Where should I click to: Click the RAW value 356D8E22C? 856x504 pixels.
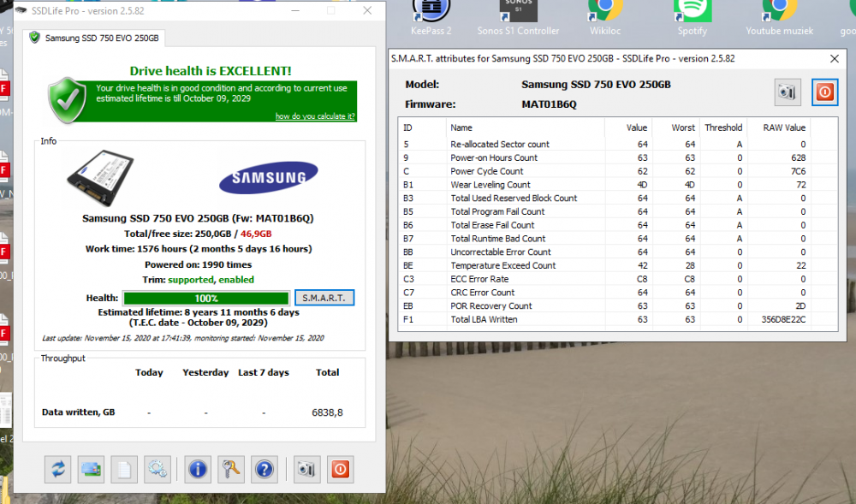[783, 320]
